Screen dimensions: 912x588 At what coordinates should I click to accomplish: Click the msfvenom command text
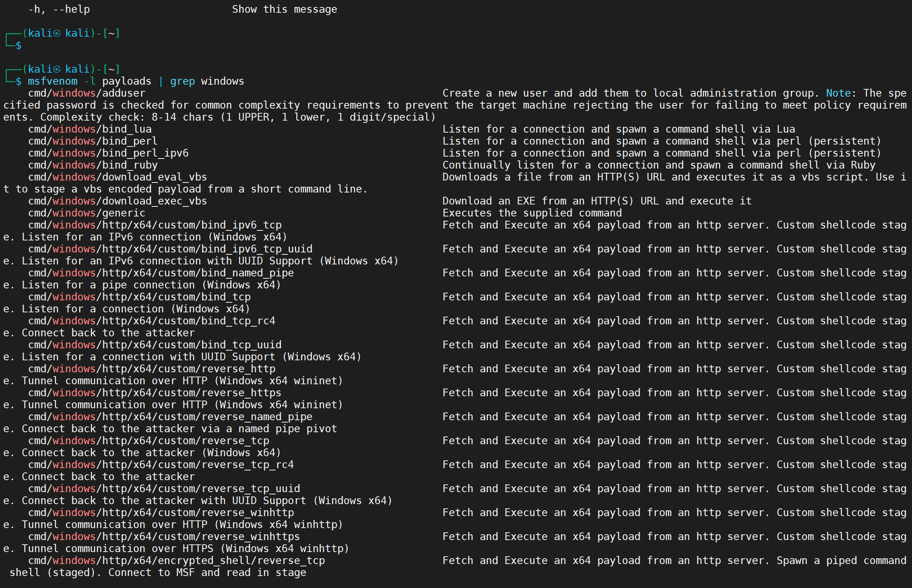[x=52, y=81]
